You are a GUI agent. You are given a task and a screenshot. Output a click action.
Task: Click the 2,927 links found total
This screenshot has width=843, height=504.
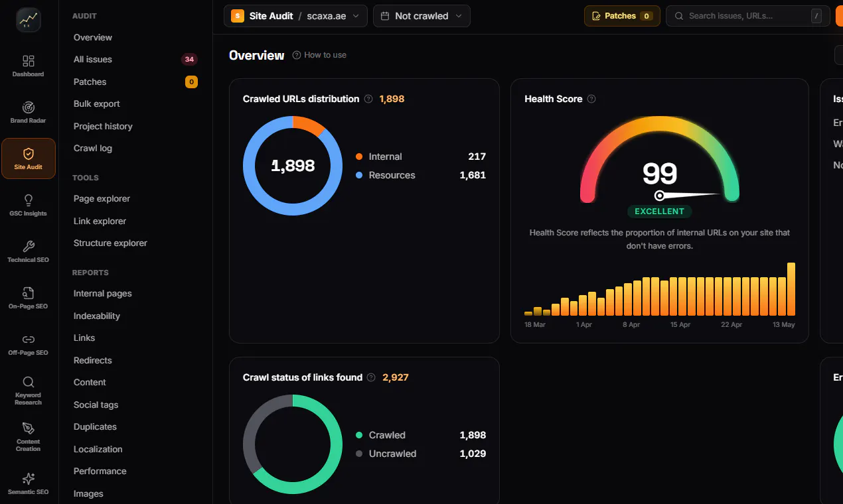coord(395,377)
